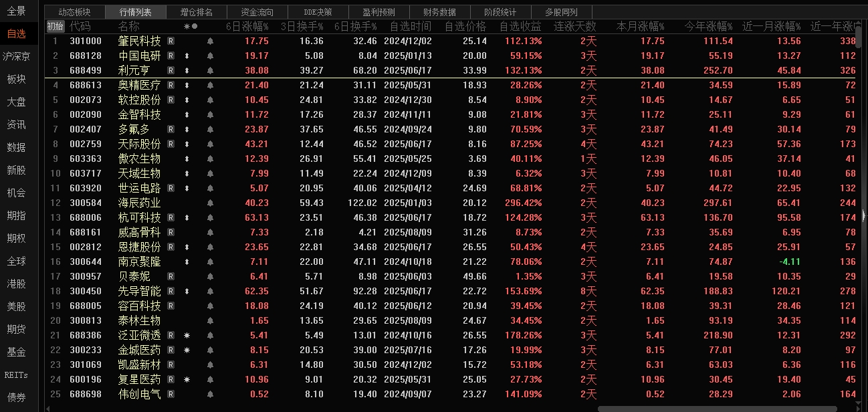Image resolution: width=868 pixels, height=412 pixels.
Task: Open 沪深京 in the left sidebar
Action: (x=16, y=56)
